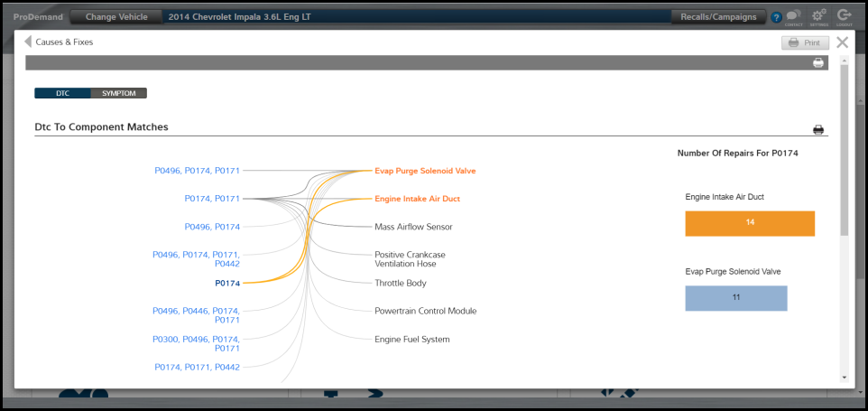Image resolution: width=868 pixels, height=411 pixels.
Task: Switch to the SYMPTOM toggle view
Action: 118,93
